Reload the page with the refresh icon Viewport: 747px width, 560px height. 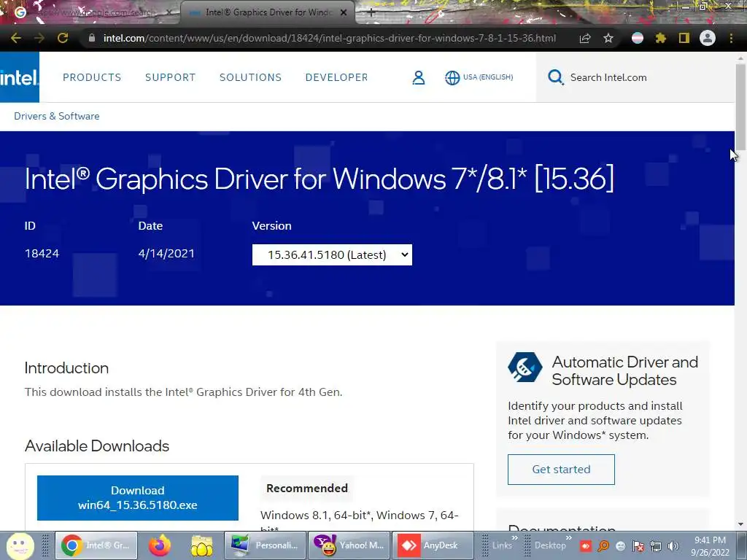tap(63, 38)
